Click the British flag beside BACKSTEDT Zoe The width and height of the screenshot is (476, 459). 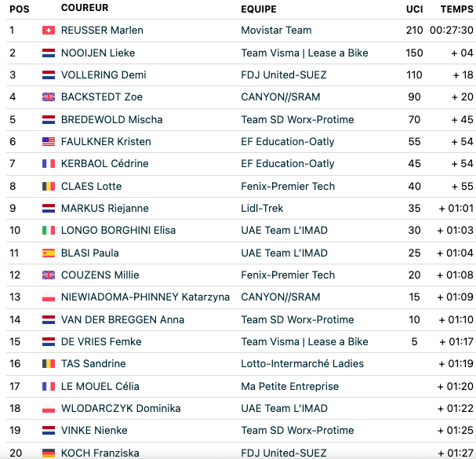49,97
